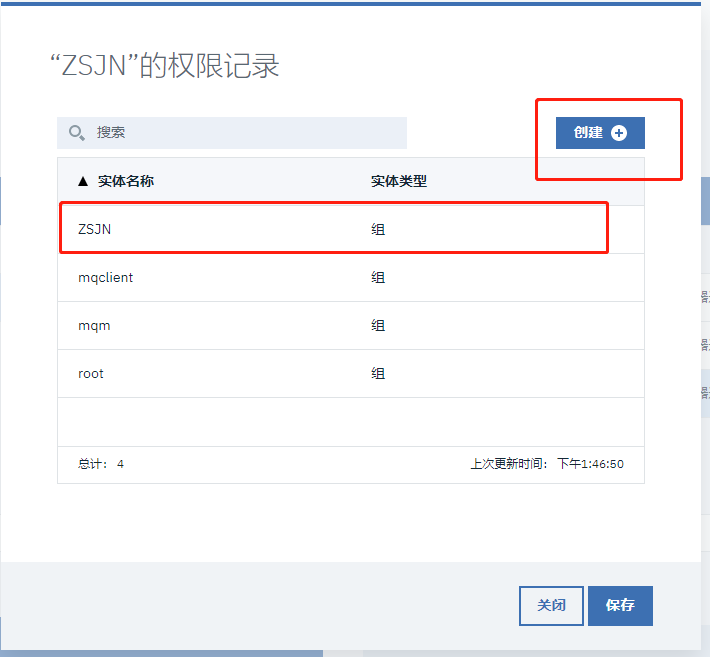710x657 pixels.
Task: Click the 组 type cell for root
Action: (x=378, y=373)
